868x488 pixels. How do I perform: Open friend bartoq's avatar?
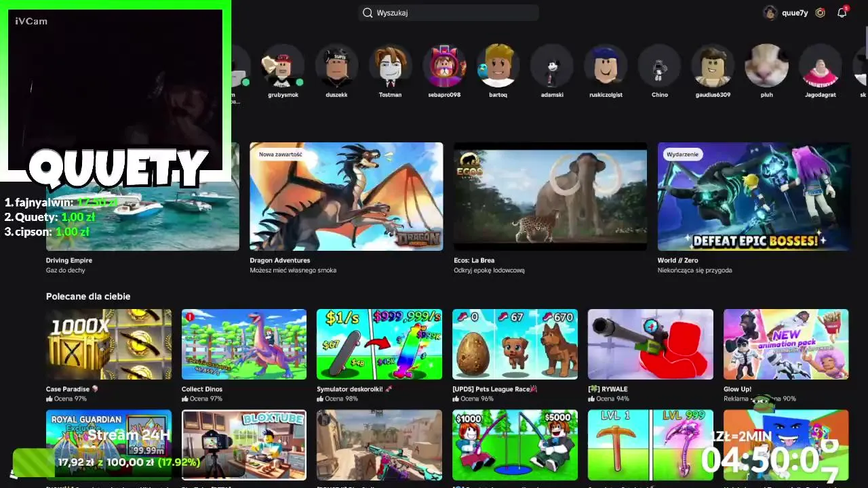click(498, 66)
